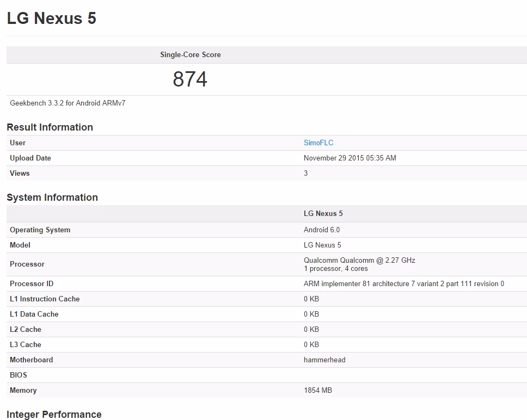Click the Android 6.0 value
Viewport: 527px width, 420px height.
(322, 230)
